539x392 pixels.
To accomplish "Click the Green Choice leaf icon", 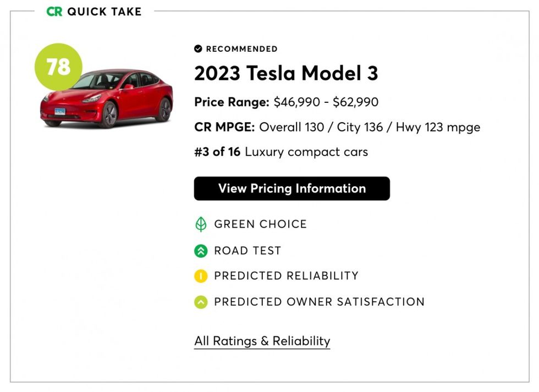I will coord(200,224).
